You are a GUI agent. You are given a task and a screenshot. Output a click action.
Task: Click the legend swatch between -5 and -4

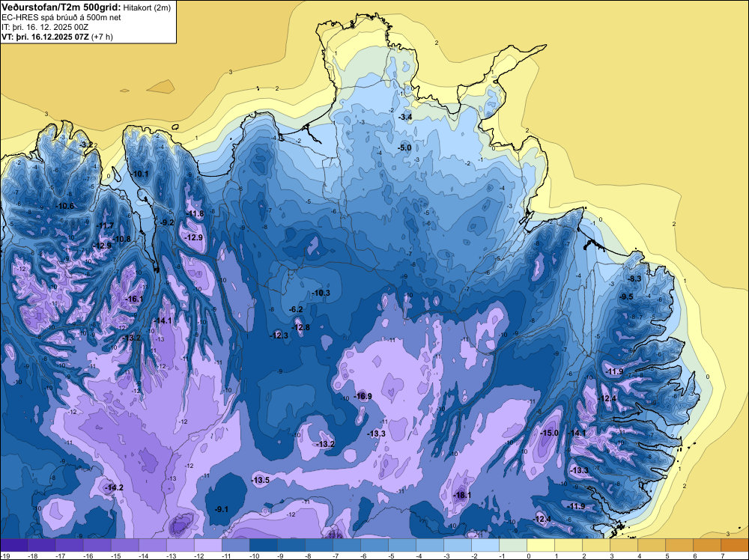point(401,545)
